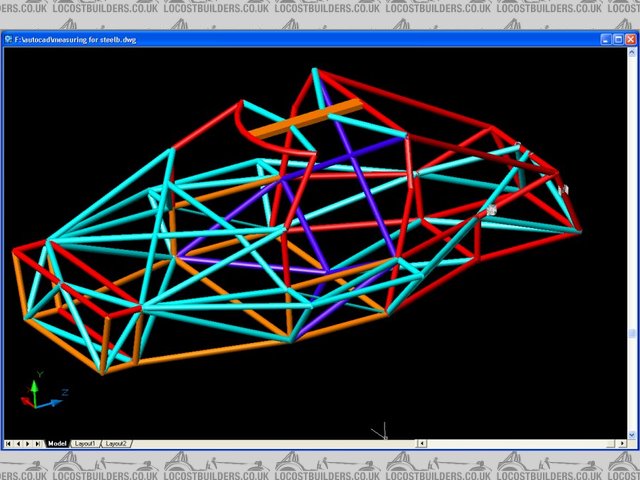This screenshot has height=480, width=640.
Task: Switch to the Model tab
Action: (57, 443)
